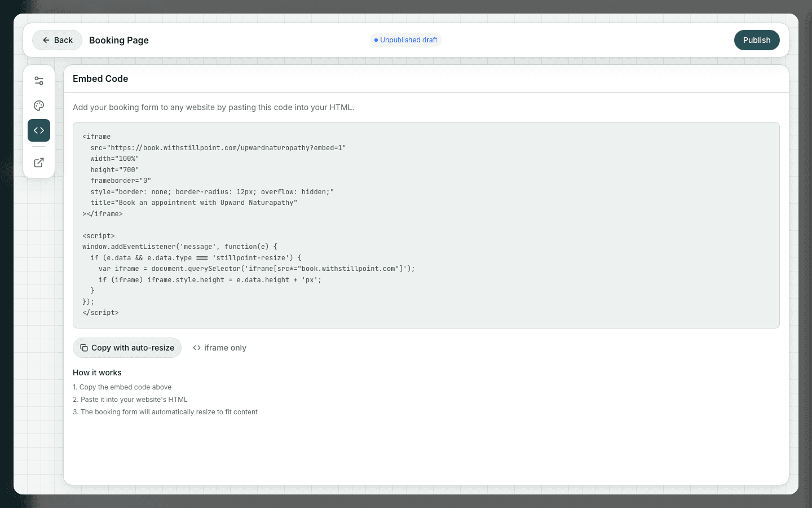This screenshot has height=508, width=812.
Task: Open booking page in new tab icon
Action: coord(39,163)
